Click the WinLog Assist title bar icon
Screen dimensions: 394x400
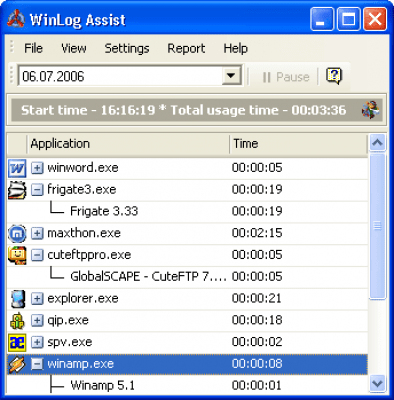click(x=16, y=19)
